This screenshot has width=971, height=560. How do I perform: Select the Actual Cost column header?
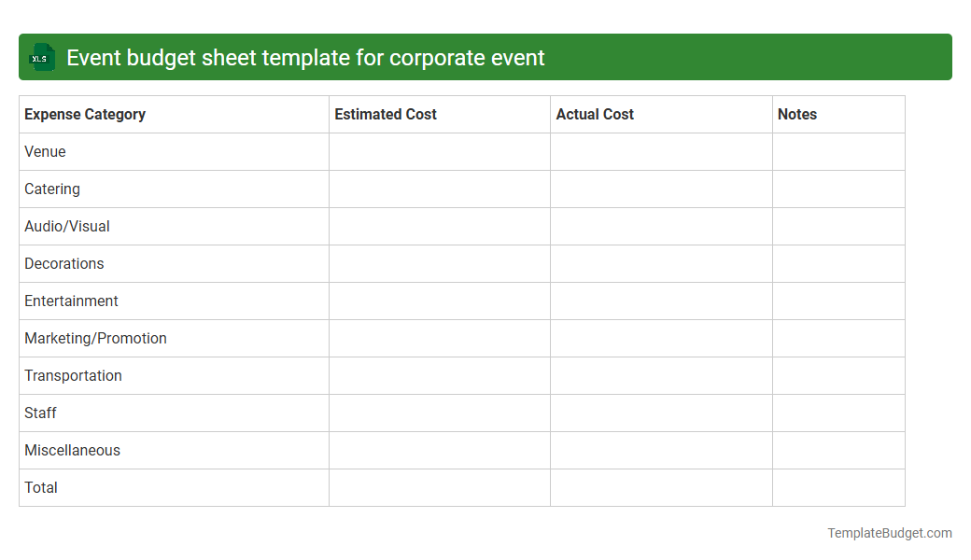595,114
